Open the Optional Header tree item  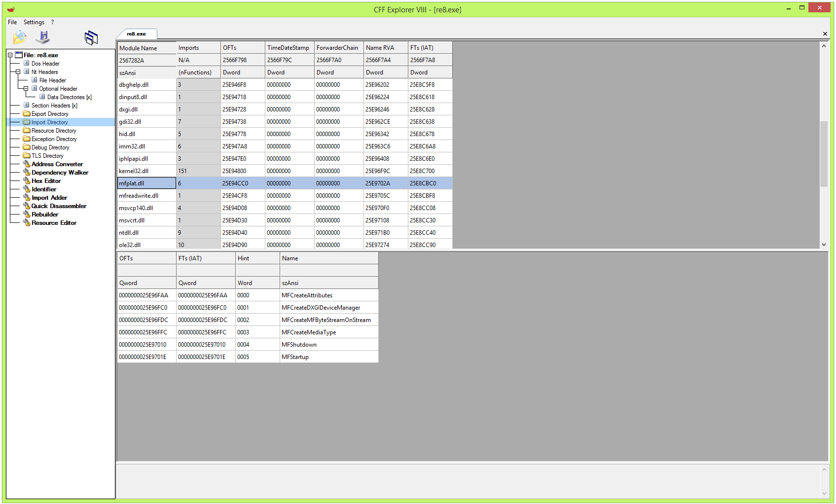[58, 89]
